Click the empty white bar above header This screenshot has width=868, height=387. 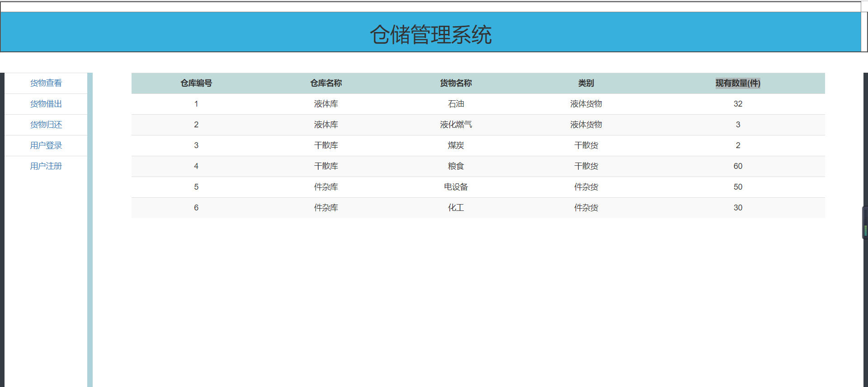point(430,7)
